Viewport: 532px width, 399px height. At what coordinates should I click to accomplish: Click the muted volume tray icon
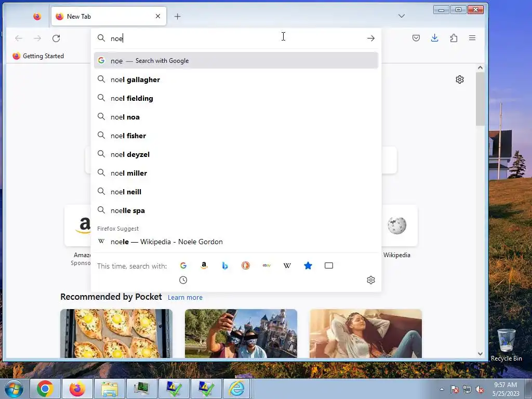click(x=480, y=389)
